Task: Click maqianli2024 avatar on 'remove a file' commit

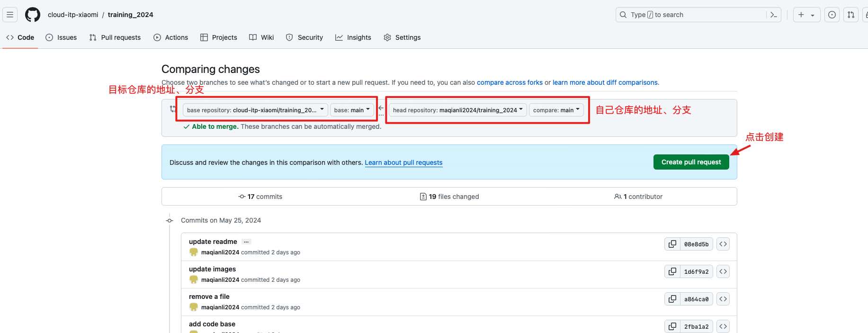Action: click(x=193, y=307)
